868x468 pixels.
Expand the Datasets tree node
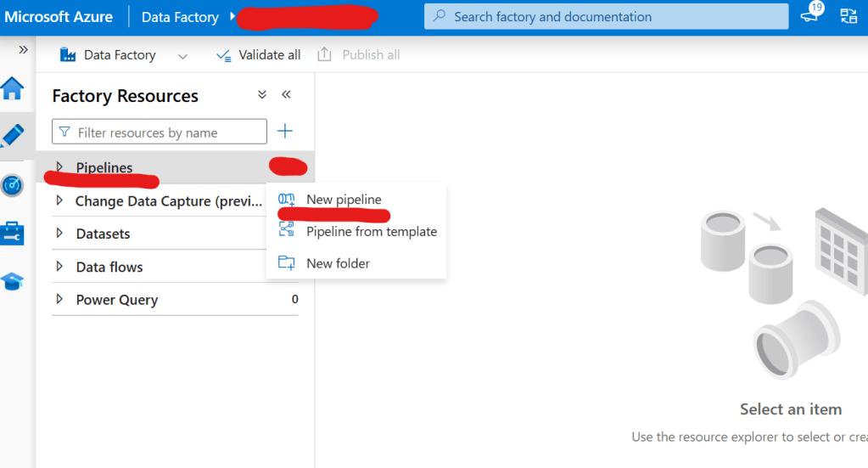point(59,234)
